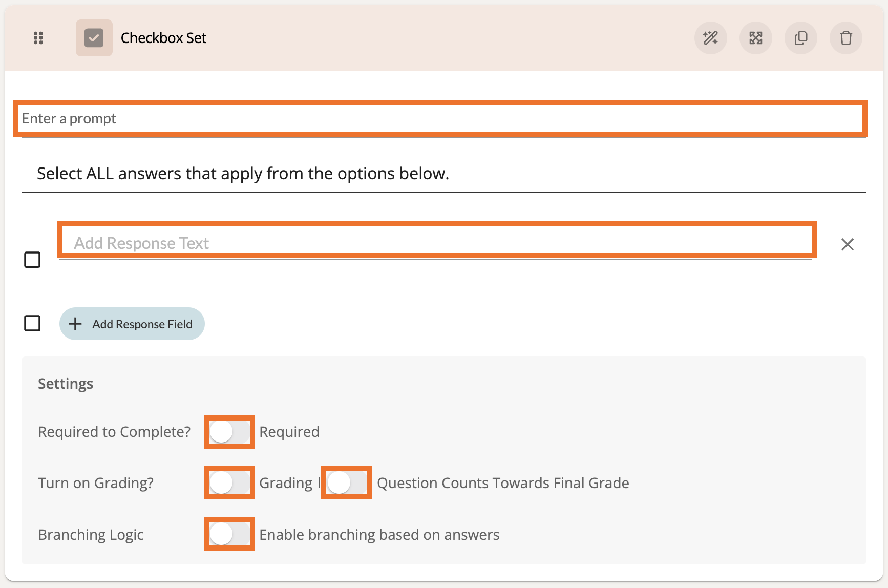Click the Enter a prompt field
The height and width of the screenshot is (588, 888).
(440, 119)
